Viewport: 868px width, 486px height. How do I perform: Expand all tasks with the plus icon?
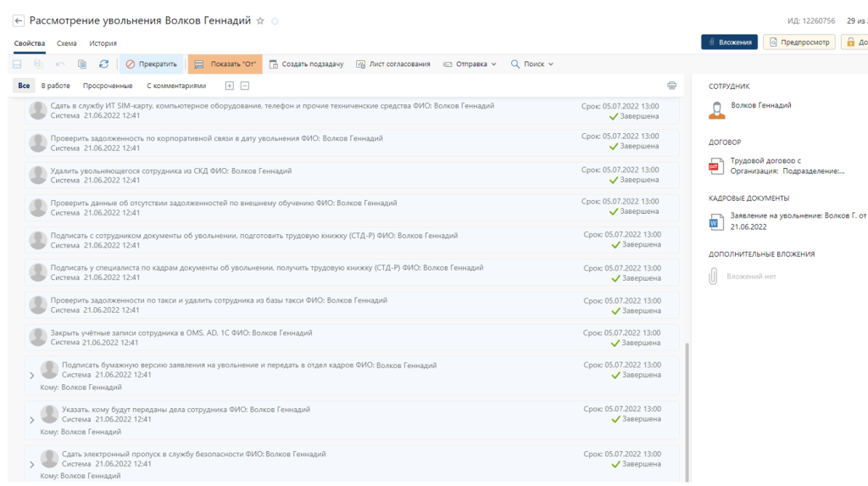tap(229, 86)
